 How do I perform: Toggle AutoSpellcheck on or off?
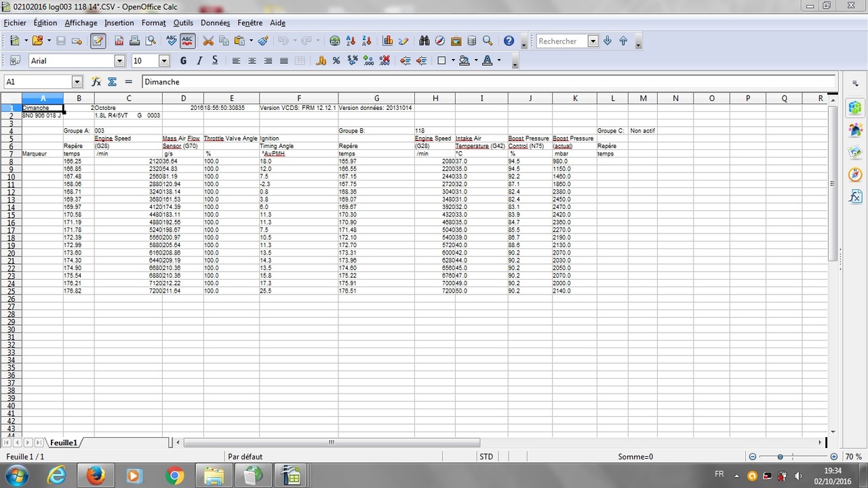188,41
